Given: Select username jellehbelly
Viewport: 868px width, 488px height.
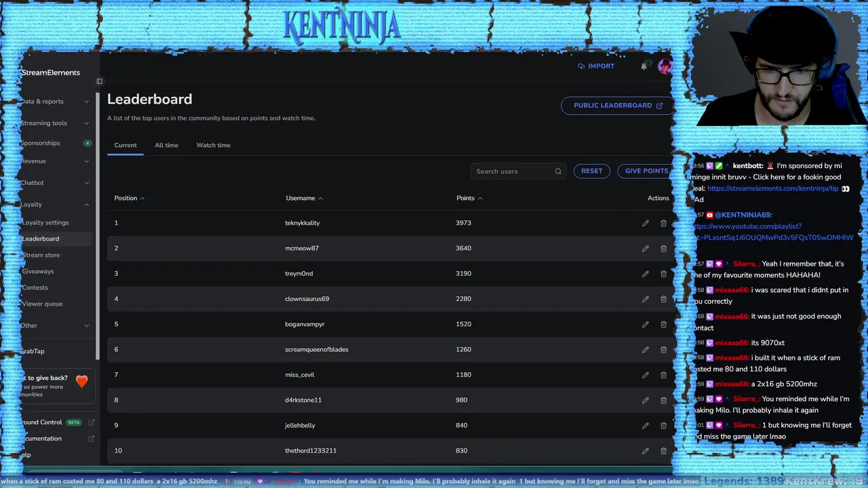Looking at the screenshot, I should tap(300, 426).
